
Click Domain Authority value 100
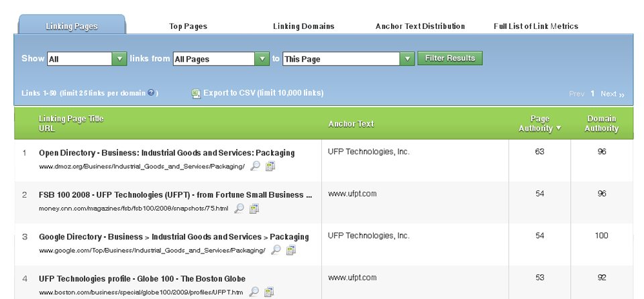[x=602, y=235]
